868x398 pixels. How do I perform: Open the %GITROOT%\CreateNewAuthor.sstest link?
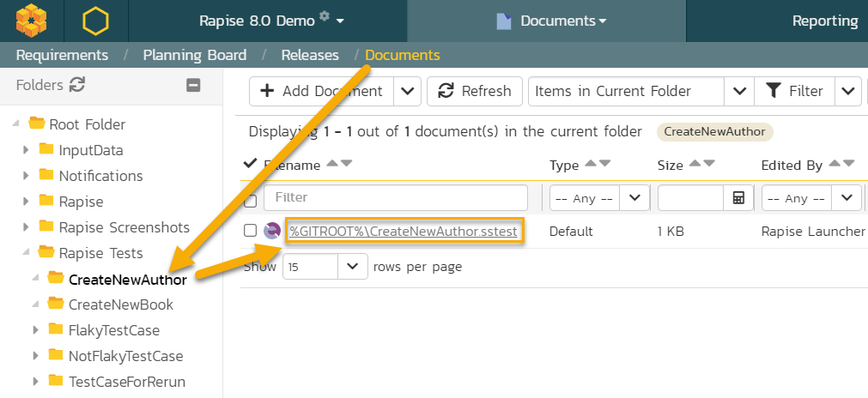click(x=403, y=231)
